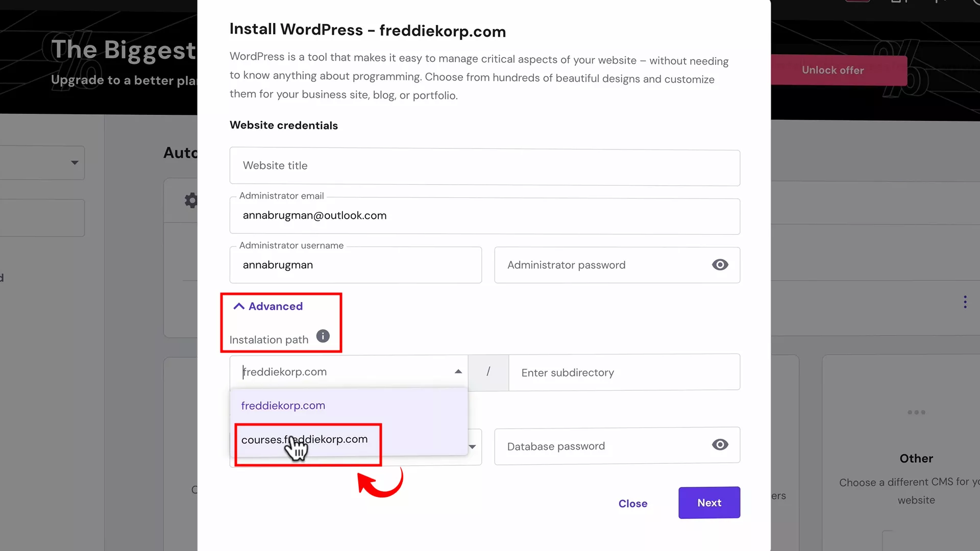
Task: Reveal the Database password with the eye toggle
Action: [720, 445]
